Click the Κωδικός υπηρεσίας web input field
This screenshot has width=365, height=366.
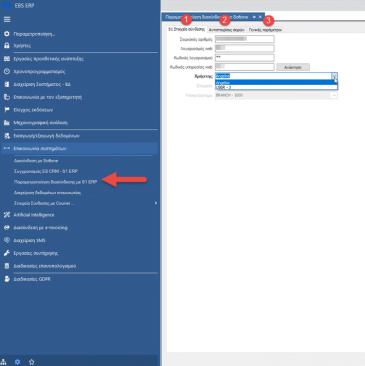245,67
